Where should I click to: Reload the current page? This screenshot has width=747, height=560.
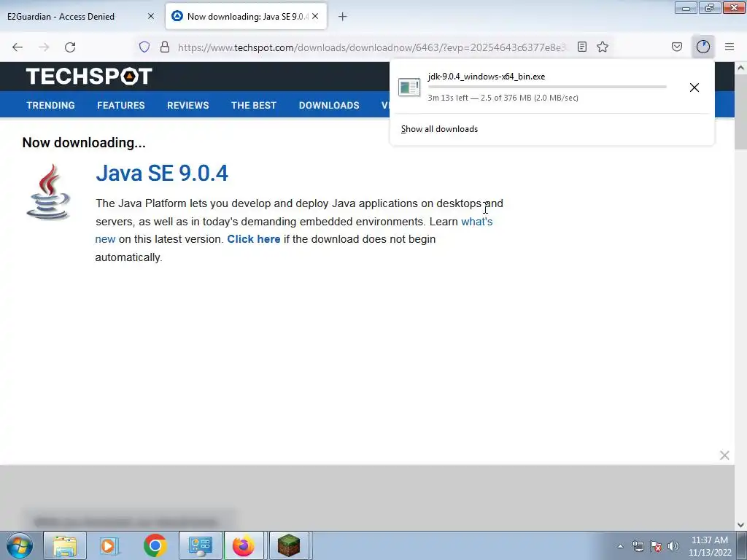(x=70, y=47)
